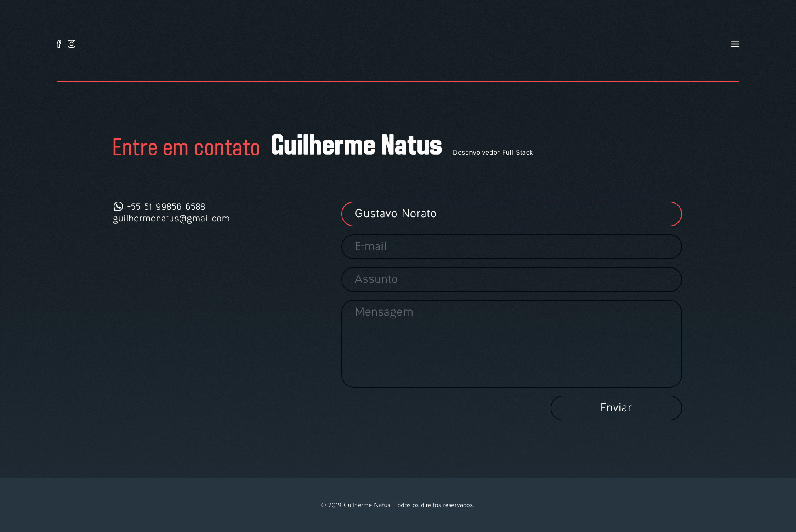Click the guilhermenatus@gmail.com email address

[x=171, y=219]
